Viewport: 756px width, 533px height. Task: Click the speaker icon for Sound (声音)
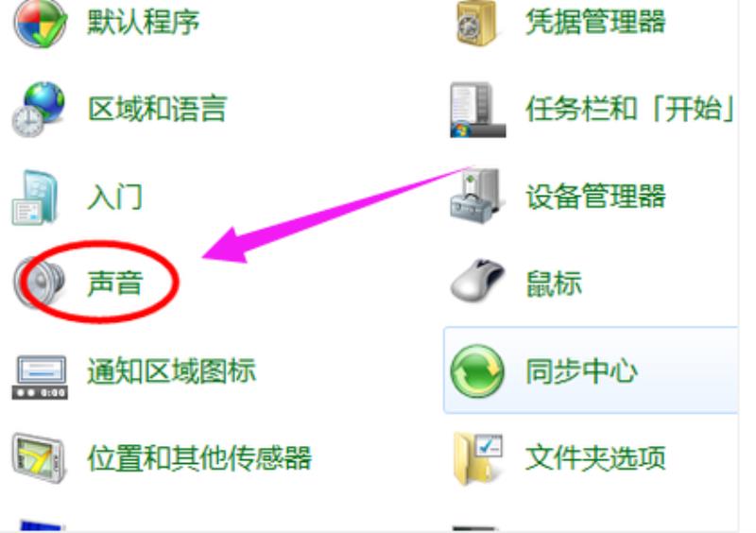40,283
